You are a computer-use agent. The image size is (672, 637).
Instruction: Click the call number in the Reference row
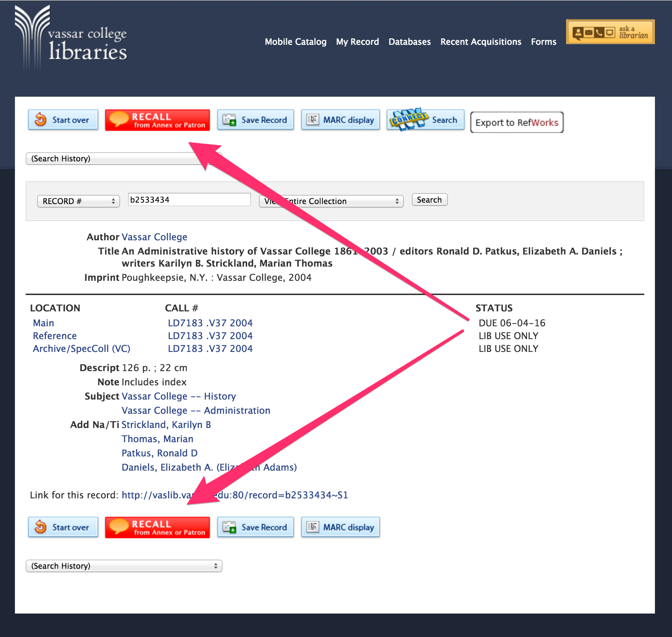(x=210, y=336)
